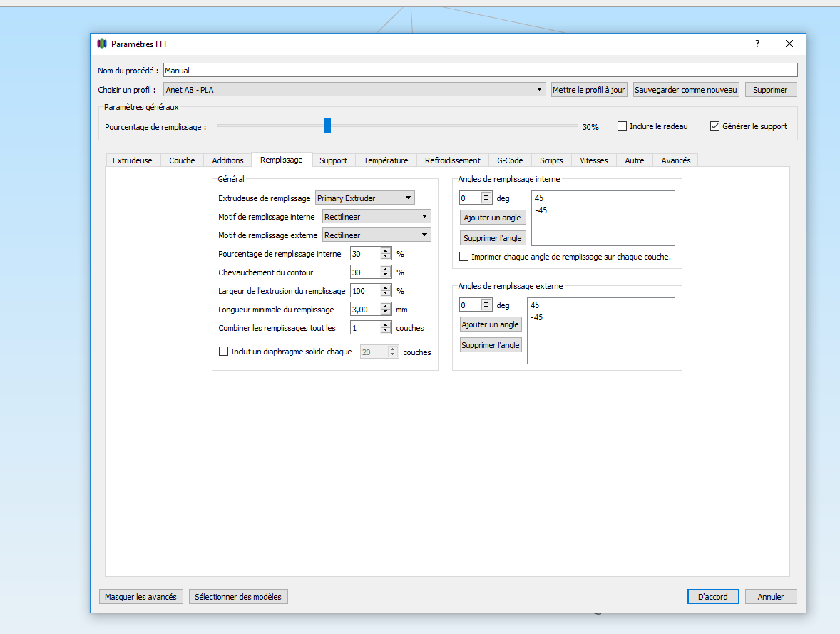The height and width of the screenshot is (634, 840).
Task: Increase interior infill percentage with up arrow
Action: 386,251
